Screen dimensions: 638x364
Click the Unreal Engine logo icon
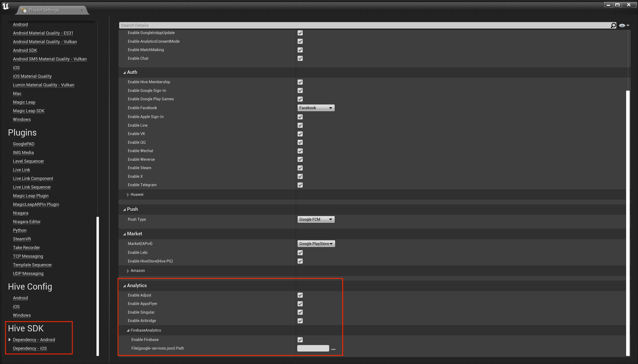(6, 6)
